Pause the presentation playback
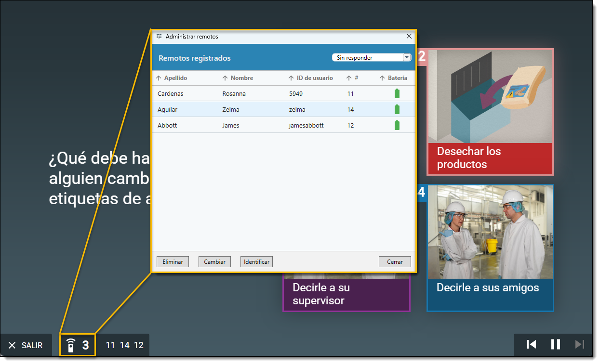 tap(555, 344)
